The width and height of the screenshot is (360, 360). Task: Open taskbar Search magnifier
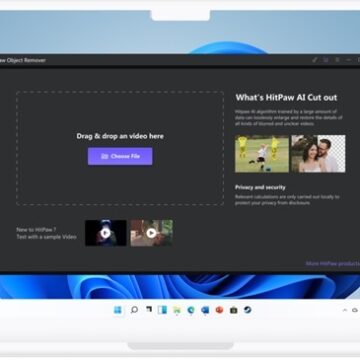[x=134, y=310]
